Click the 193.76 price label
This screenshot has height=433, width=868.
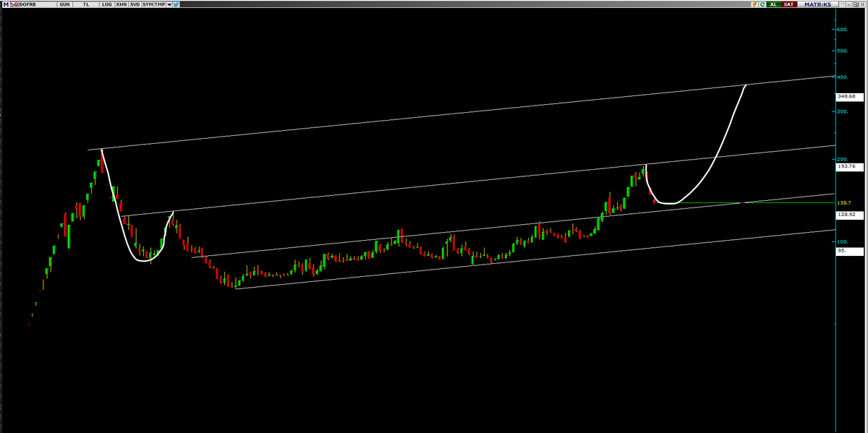849,166
